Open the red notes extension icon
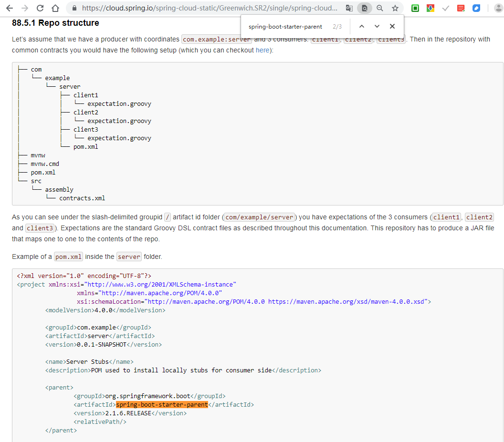This screenshot has width=504, height=442. (461, 8)
